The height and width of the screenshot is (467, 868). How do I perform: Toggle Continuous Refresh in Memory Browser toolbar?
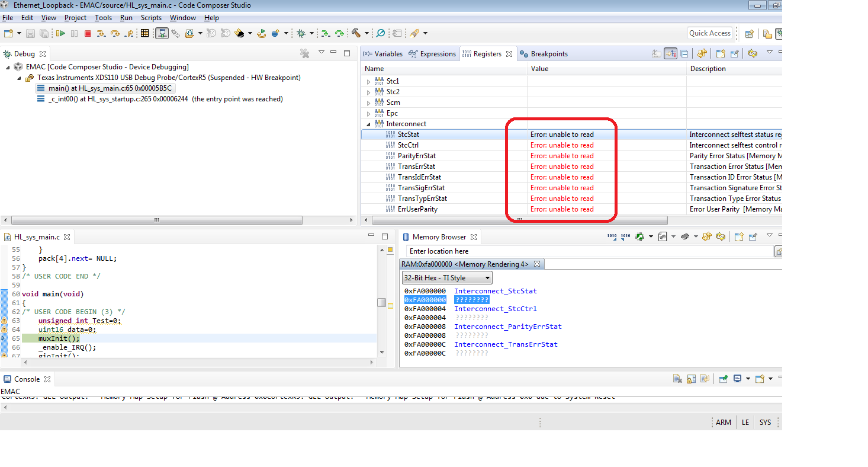coord(721,236)
